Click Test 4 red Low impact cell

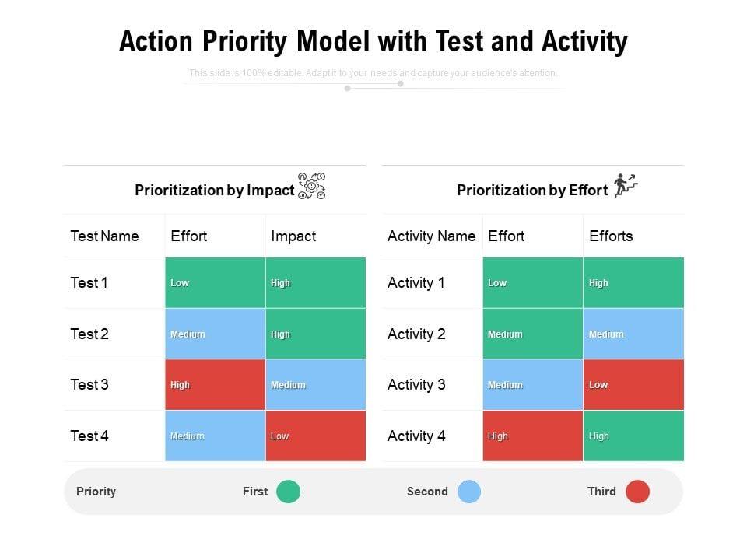pos(315,436)
